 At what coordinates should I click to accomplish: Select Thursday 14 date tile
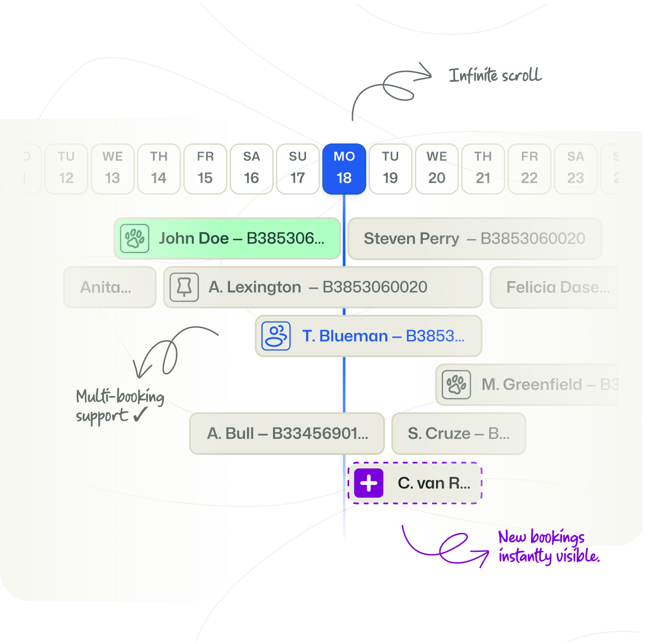[x=159, y=169]
